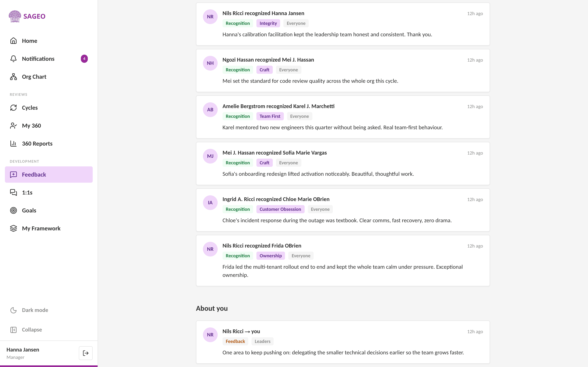Viewport: 588px width, 367px height.
Task: Open the My 360 page
Action: click(49, 126)
